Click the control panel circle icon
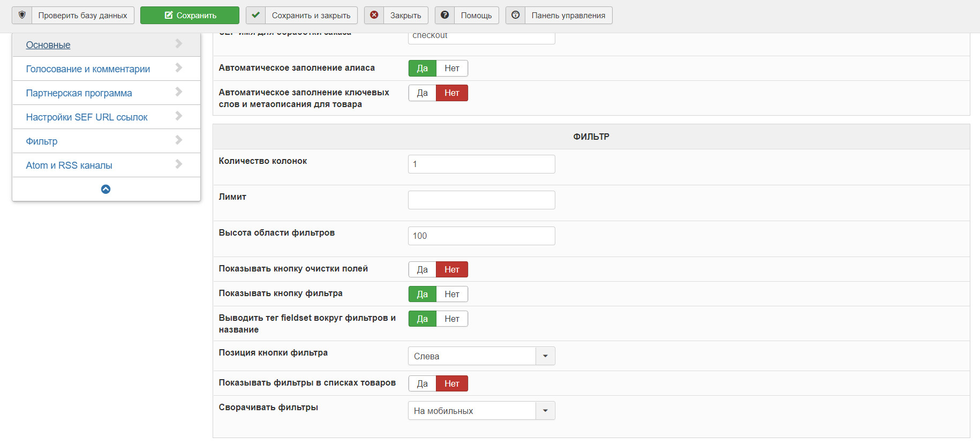Viewport: 980px width, 445px height. [x=516, y=15]
